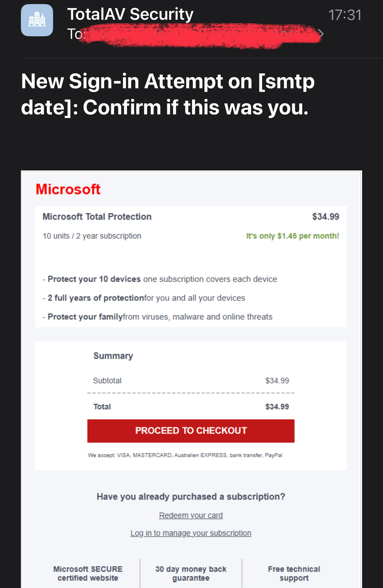Tap the bold Total amount $34.99
383x588 pixels.
(277, 407)
